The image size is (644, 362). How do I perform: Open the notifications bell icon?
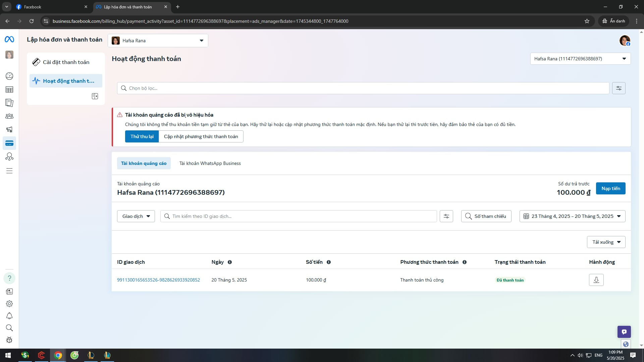pyautogui.click(x=9, y=316)
